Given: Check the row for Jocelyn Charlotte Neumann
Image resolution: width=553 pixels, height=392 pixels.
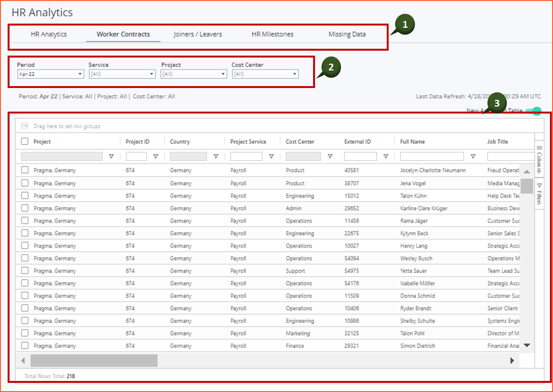Looking at the screenshot, I should tap(25, 170).
